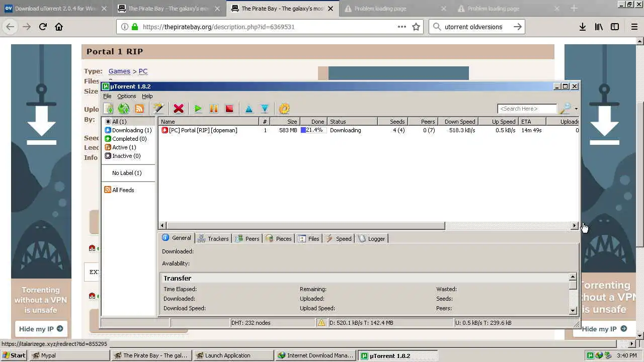Image resolution: width=644 pixels, height=362 pixels.
Task: Switch to the Speed tab
Action: pos(339,239)
